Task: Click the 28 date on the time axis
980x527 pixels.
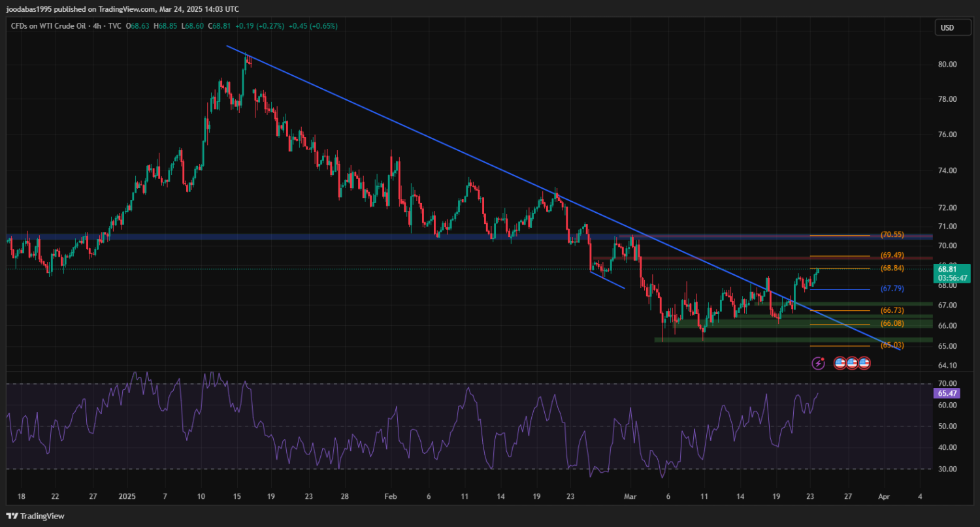Action: [x=346, y=497]
